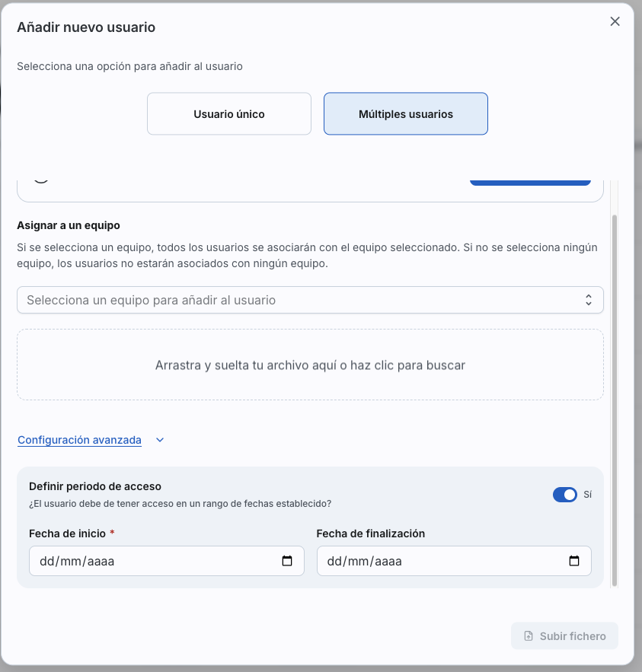This screenshot has width=642, height=672.
Task: Click the up-down arrows in team selector
Action: tap(589, 300)
